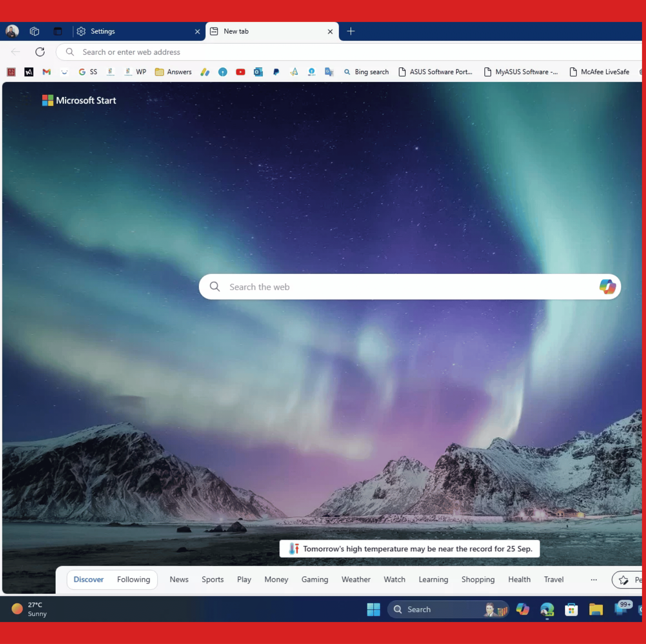Click the taskbar Search box
This screenshot has height=644, width=646.
[x=448, y=610]
